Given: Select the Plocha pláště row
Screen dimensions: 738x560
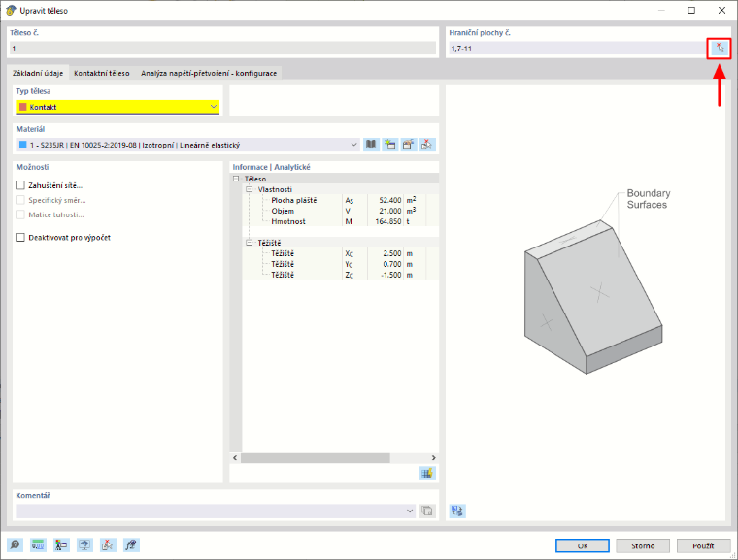Looking at the screenshot, I should pos(341,200).
